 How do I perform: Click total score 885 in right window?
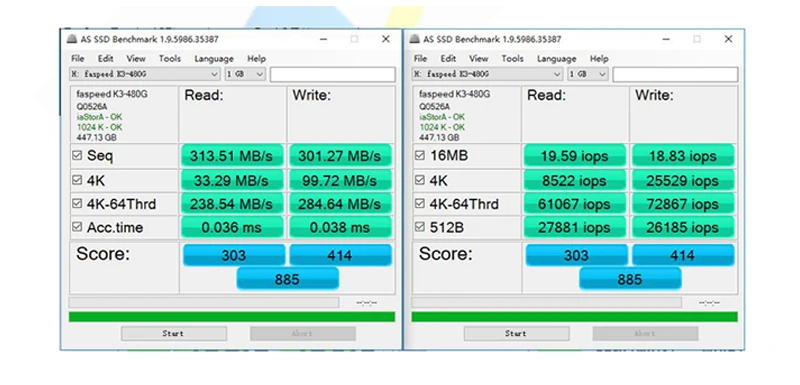click(630, 279)
